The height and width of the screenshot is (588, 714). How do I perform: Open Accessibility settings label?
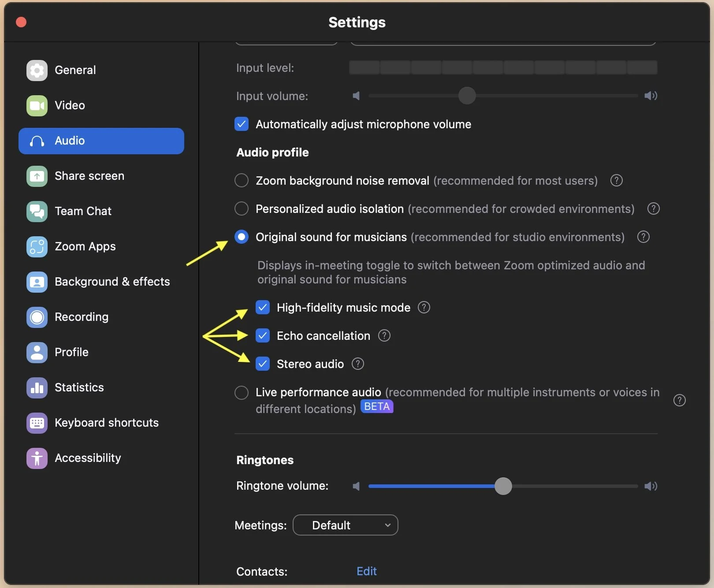(x=88, y=458)
